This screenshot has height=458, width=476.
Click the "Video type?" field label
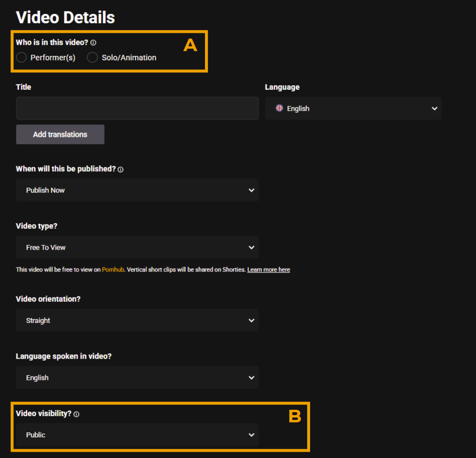(x=37, y=226)
